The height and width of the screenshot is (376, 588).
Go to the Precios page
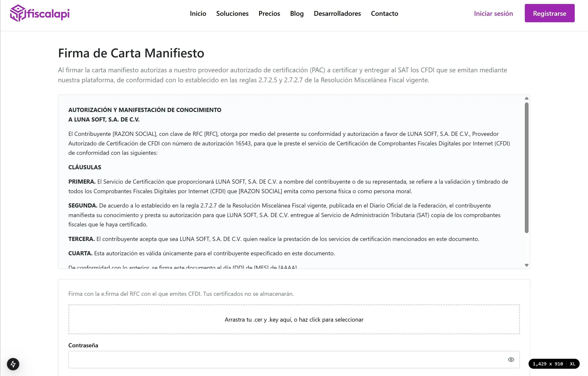[x=269, y=14]
